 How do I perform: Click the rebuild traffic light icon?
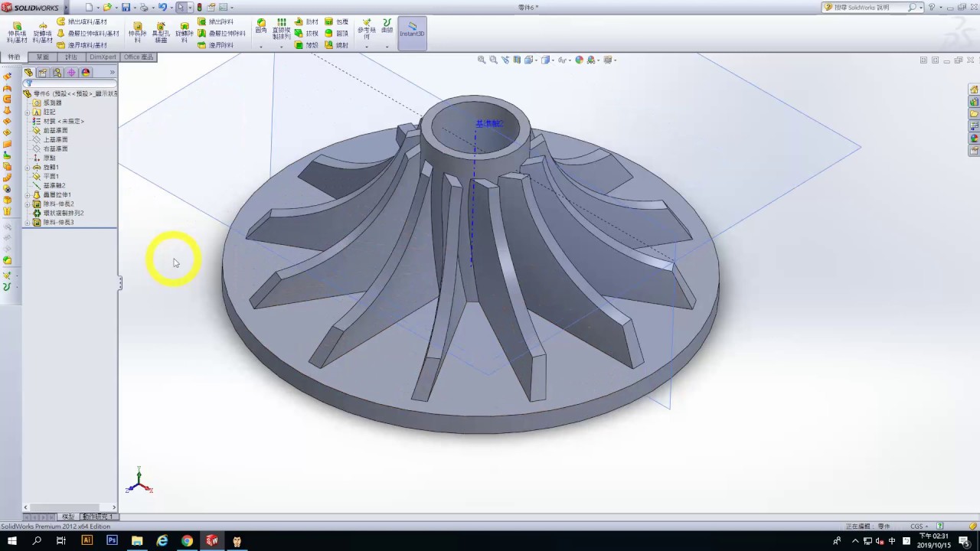[x=199, y=8]
